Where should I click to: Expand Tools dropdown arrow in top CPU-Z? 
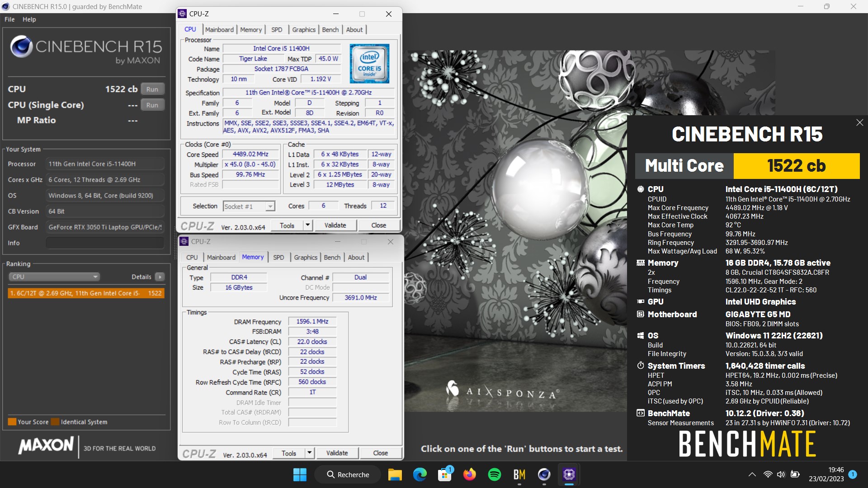click(308, 225)
